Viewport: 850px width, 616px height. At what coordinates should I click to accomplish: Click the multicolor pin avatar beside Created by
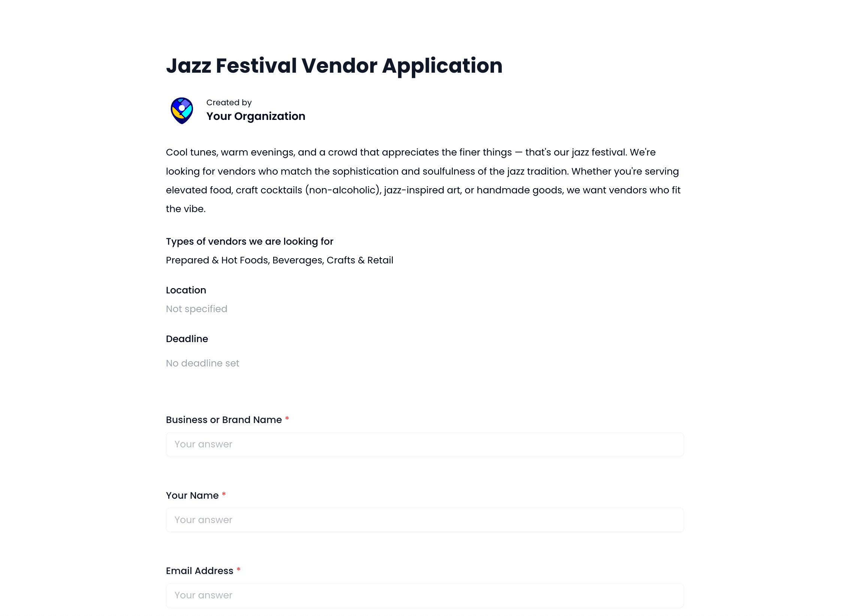coord(183,110)
